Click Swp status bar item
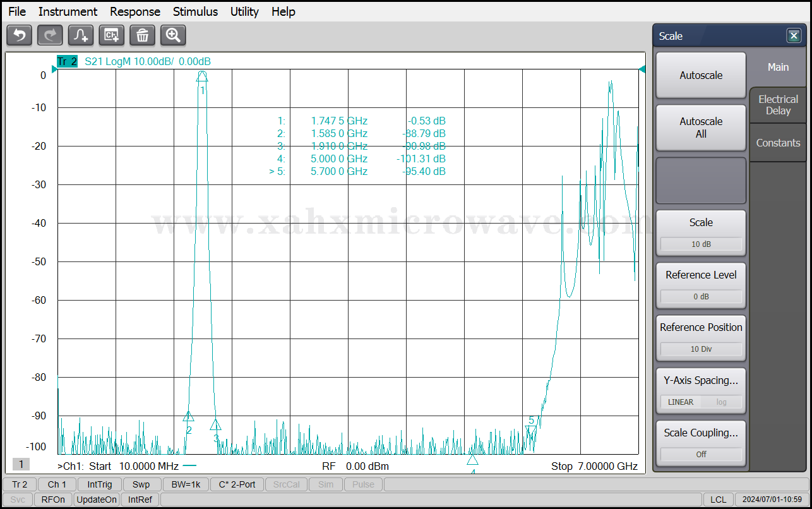The image size is (812, 509). 141,484
